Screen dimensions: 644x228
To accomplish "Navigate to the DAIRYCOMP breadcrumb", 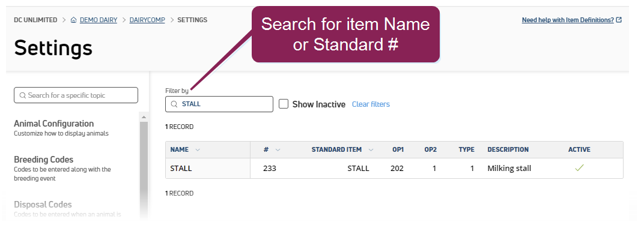I will click(147, 20).
